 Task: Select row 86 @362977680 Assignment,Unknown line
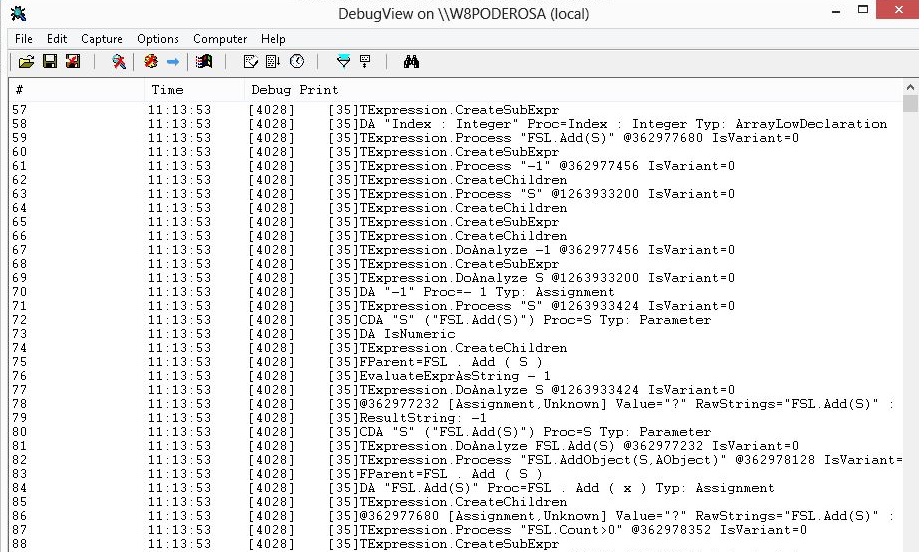coord(456,516)
